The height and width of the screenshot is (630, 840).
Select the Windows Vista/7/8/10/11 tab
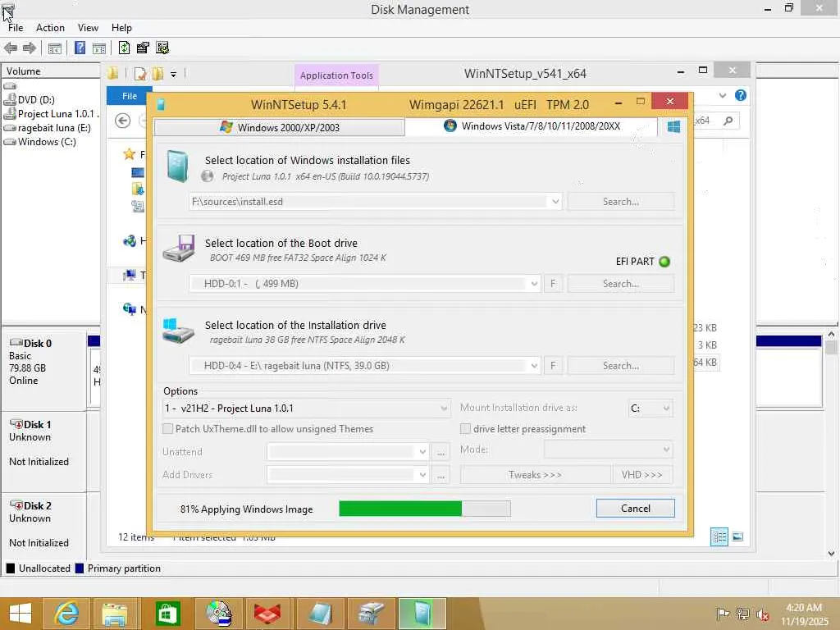pos(532,126)
